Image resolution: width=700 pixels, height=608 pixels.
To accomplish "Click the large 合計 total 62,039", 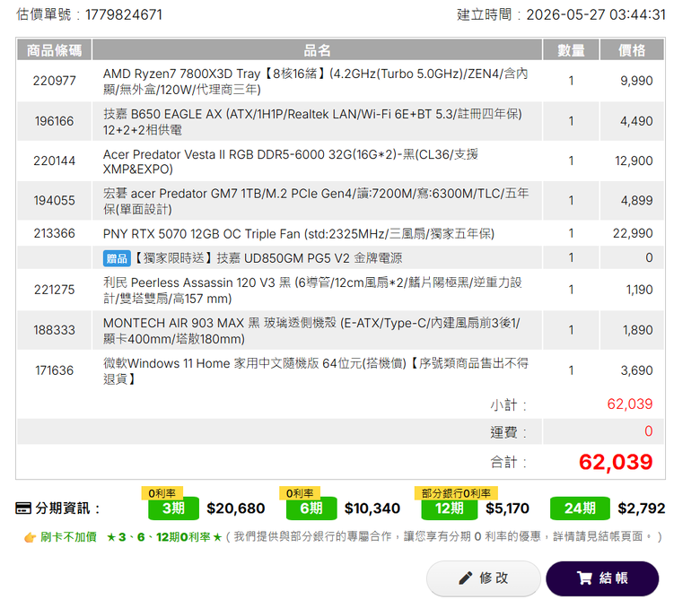I will [x=616, y=462].
